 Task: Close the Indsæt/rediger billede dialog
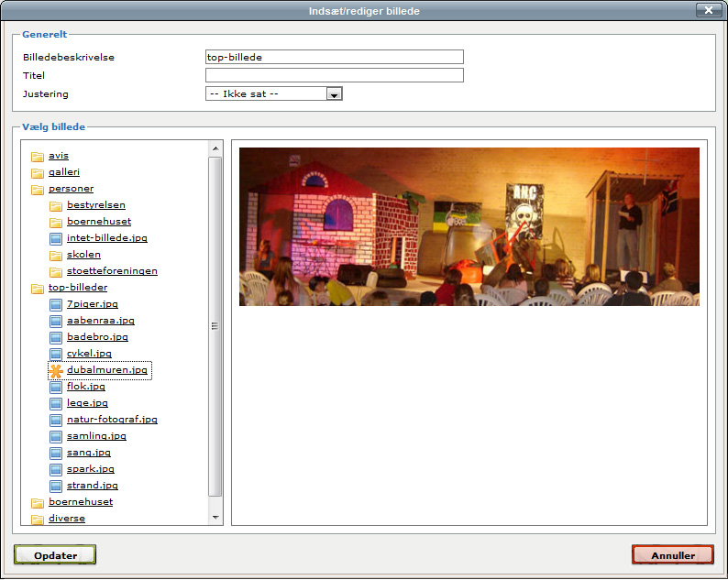pyautogui.click(x=709, y=10)
